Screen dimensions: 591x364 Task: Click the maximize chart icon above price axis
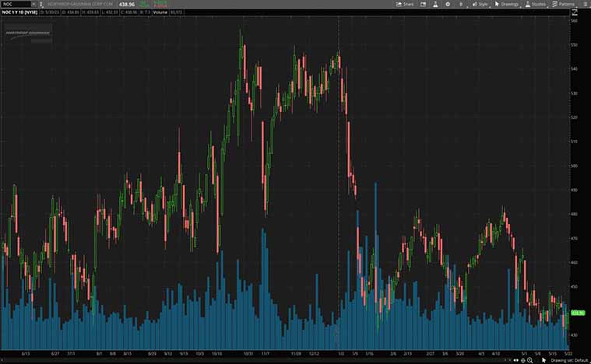click(575, 12)
